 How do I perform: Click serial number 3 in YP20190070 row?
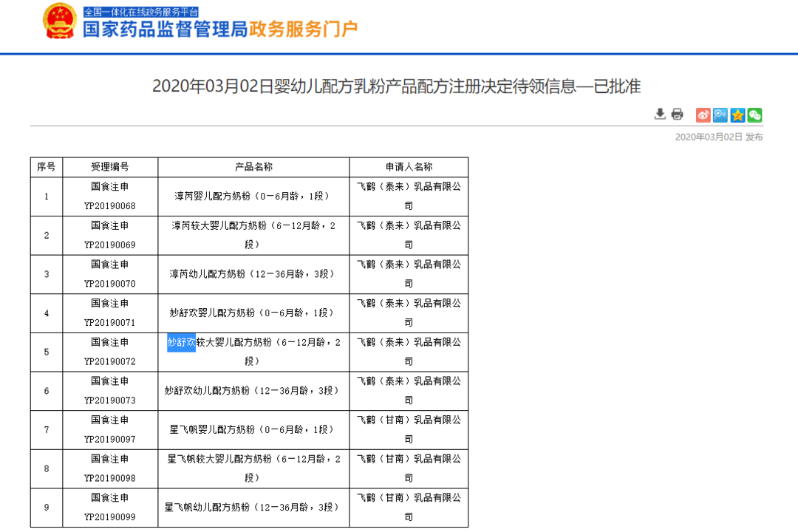pos(47,274)
